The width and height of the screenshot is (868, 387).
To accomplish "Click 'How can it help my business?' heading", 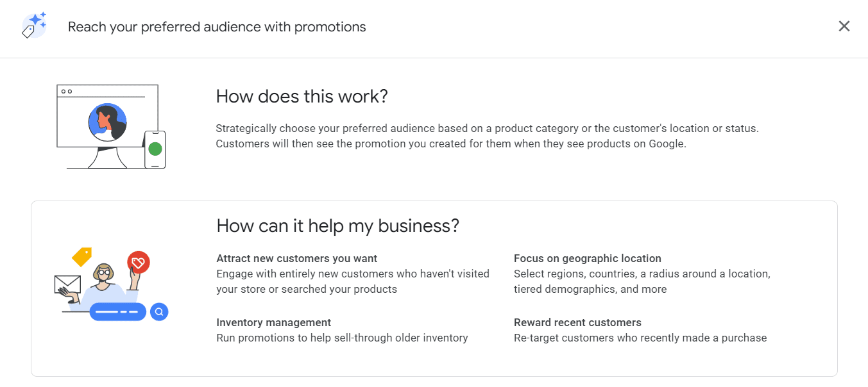I will [338, 226].
